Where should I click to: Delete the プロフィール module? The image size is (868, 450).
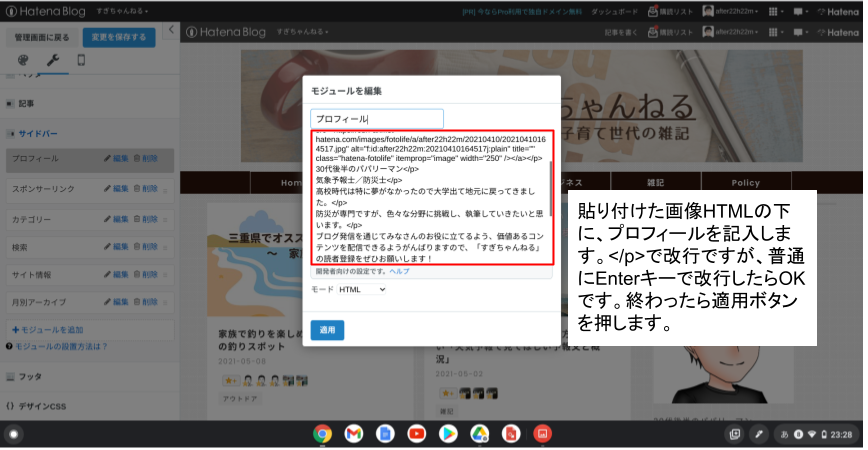(x=146, y=158)
